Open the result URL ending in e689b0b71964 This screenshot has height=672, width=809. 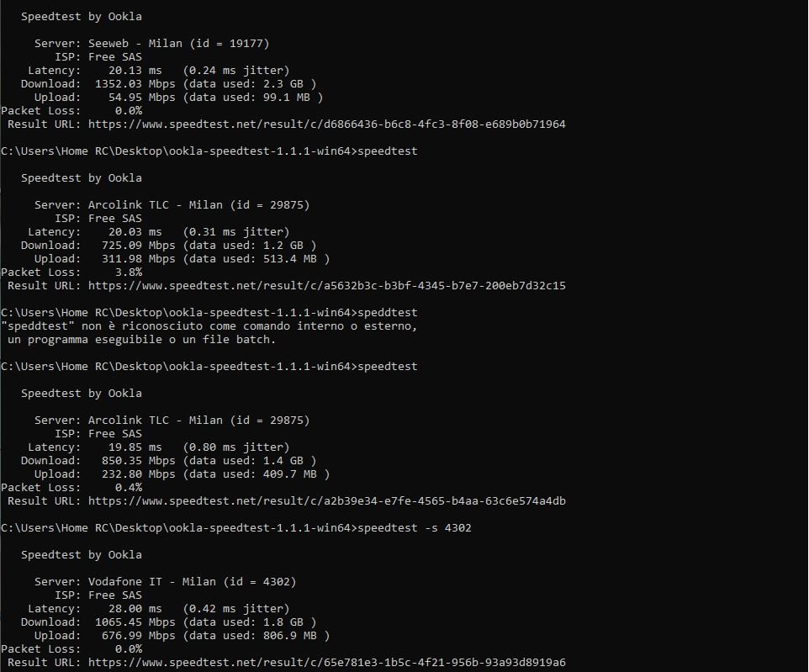click(326, 124)
